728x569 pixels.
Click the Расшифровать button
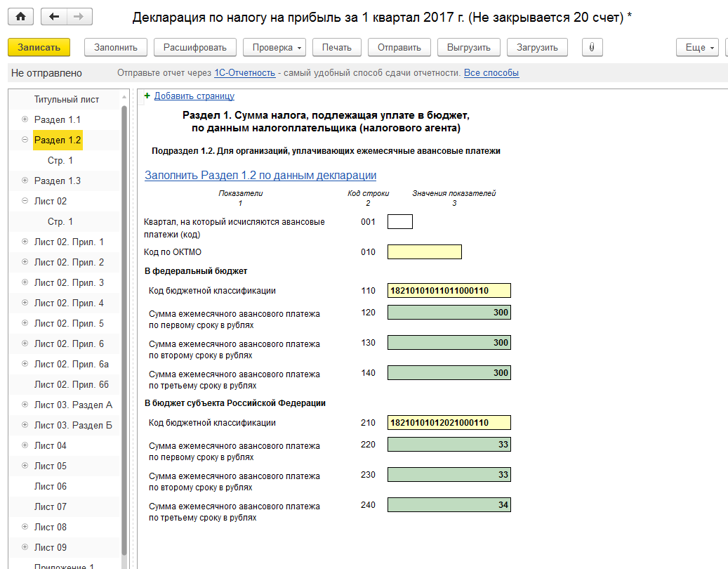(x=194, y=47)
